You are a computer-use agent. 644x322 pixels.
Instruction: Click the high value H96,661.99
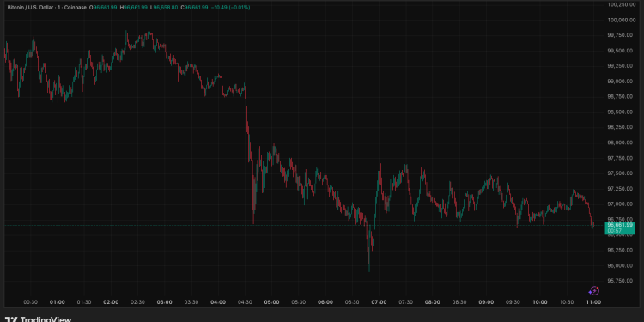point(133,8)
